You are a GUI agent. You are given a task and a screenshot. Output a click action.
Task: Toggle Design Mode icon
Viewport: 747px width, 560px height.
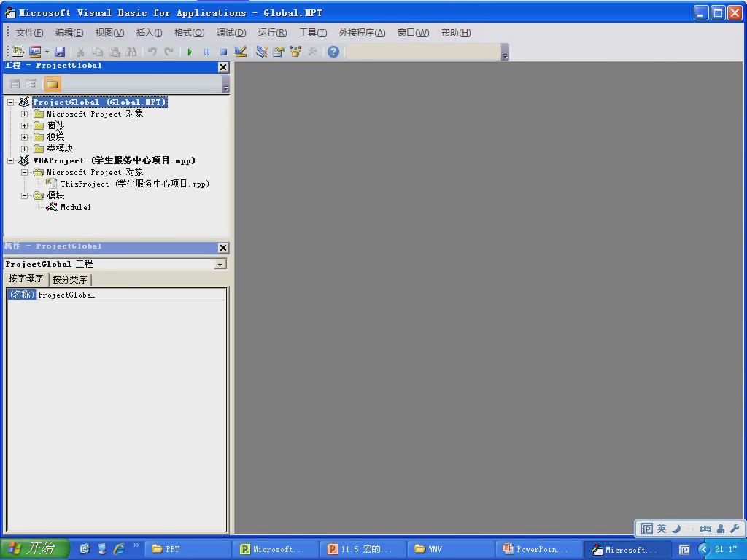(x=241, y=52)
